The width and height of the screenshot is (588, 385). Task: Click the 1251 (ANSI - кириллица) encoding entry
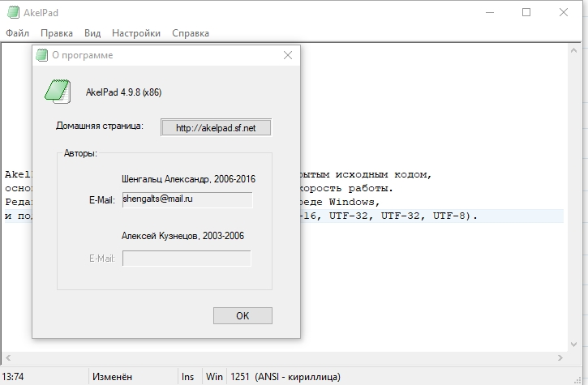[285, 376]
